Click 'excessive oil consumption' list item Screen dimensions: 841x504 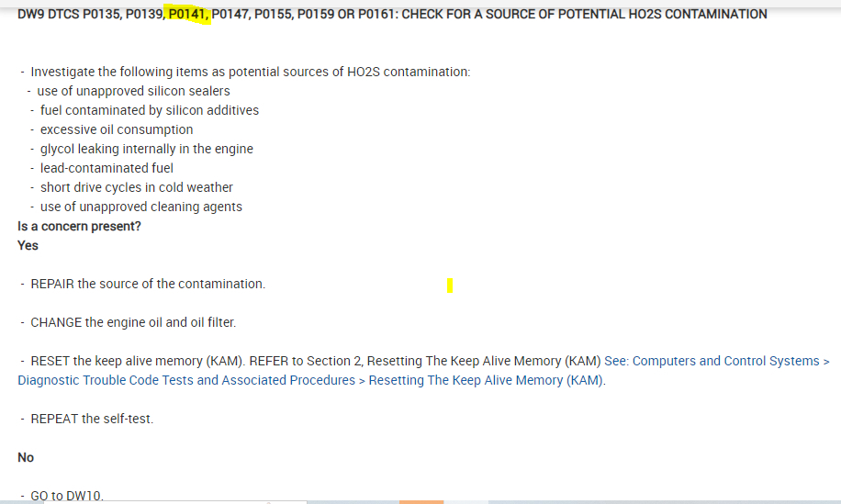[117, 129]
